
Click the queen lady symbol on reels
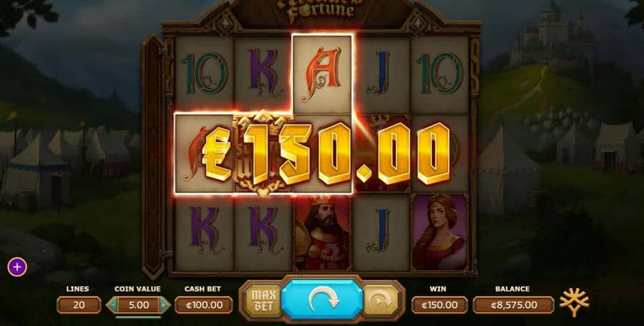440,233
